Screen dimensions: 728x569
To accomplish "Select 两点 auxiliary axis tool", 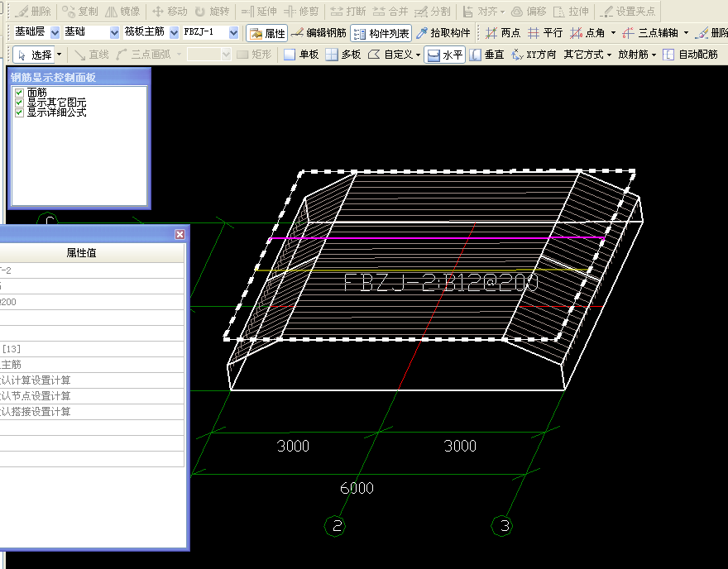I will pos(503,33).
